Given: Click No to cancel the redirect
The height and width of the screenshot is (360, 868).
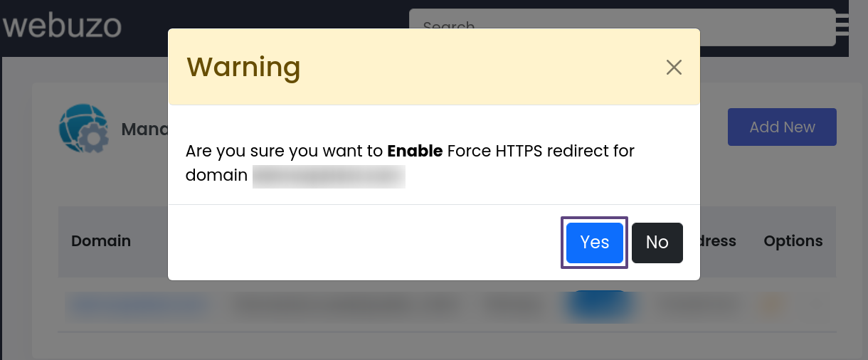Looking at the screenshot, I should [x=657, y=243].
